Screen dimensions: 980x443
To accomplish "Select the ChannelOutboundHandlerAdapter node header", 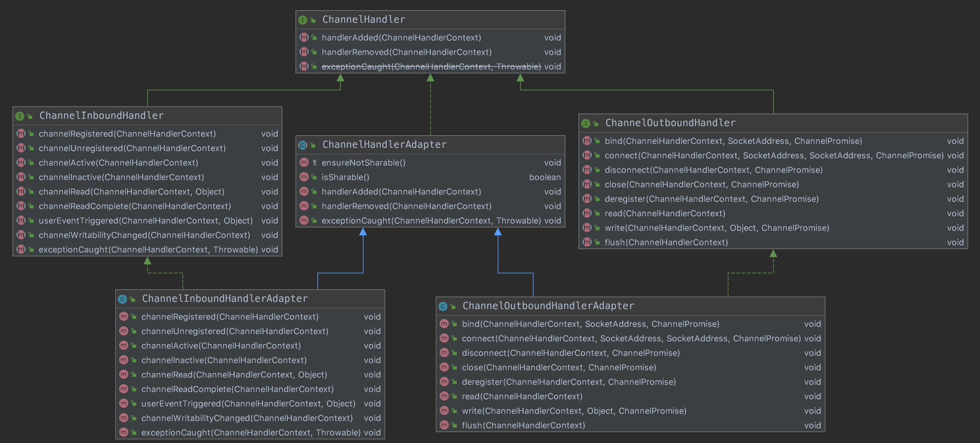I will coord(548,306).
